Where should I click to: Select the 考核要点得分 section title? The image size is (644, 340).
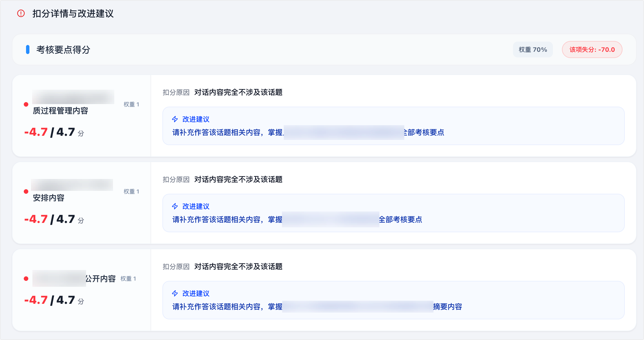coord(63,50)
